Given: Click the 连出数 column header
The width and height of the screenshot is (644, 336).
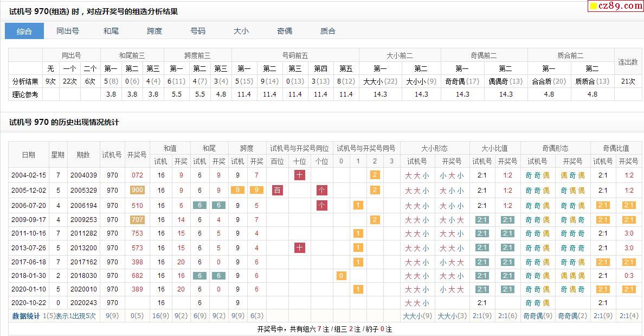Looking at the screenshot, I should point(628,62).
